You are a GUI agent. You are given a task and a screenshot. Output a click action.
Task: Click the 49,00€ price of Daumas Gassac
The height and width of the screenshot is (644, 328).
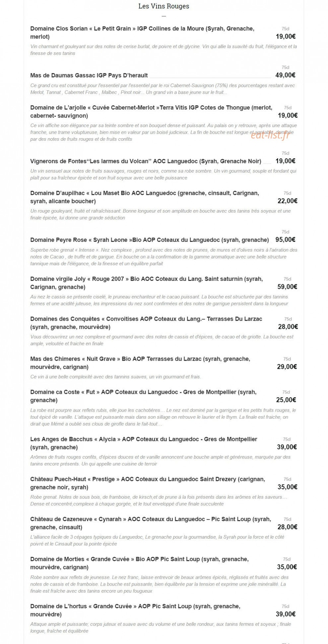coord(285,75)
